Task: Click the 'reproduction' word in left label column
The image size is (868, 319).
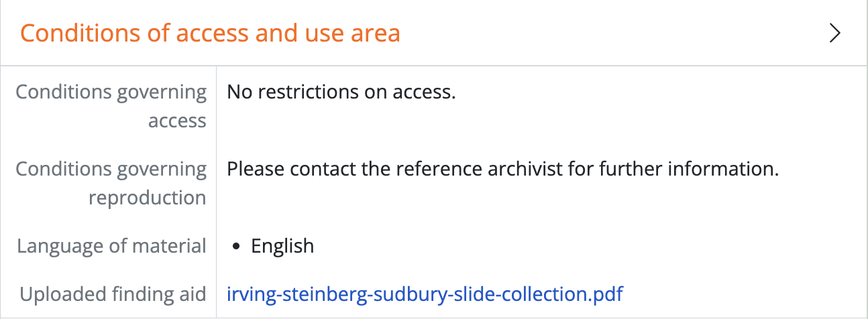Action: (x=148, y=198)
